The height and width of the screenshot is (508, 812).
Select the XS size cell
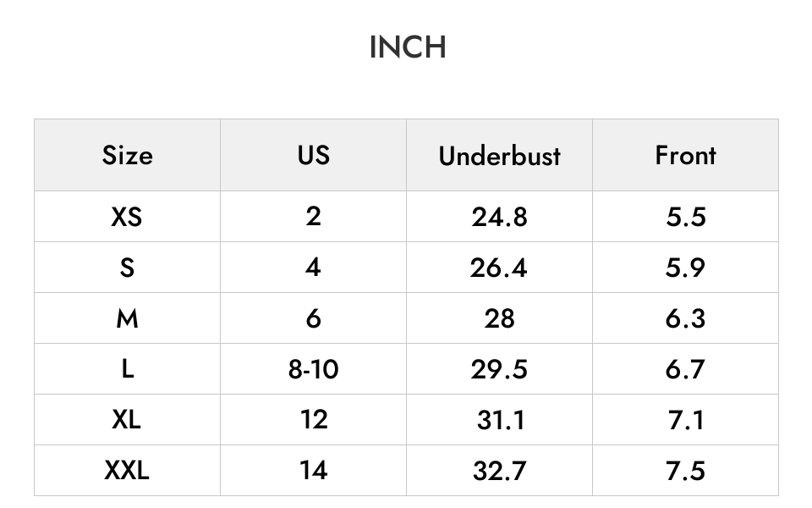click(128, 216)
